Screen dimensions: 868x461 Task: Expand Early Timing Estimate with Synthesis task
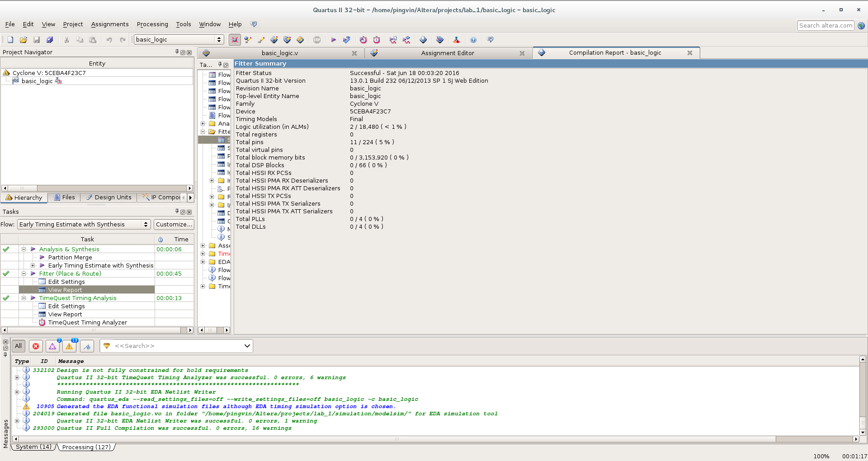33,265
